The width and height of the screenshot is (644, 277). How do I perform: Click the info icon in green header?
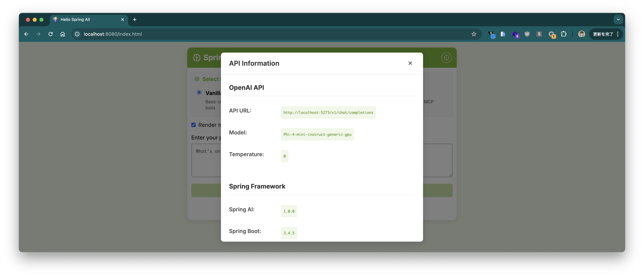tap(446, 58)
